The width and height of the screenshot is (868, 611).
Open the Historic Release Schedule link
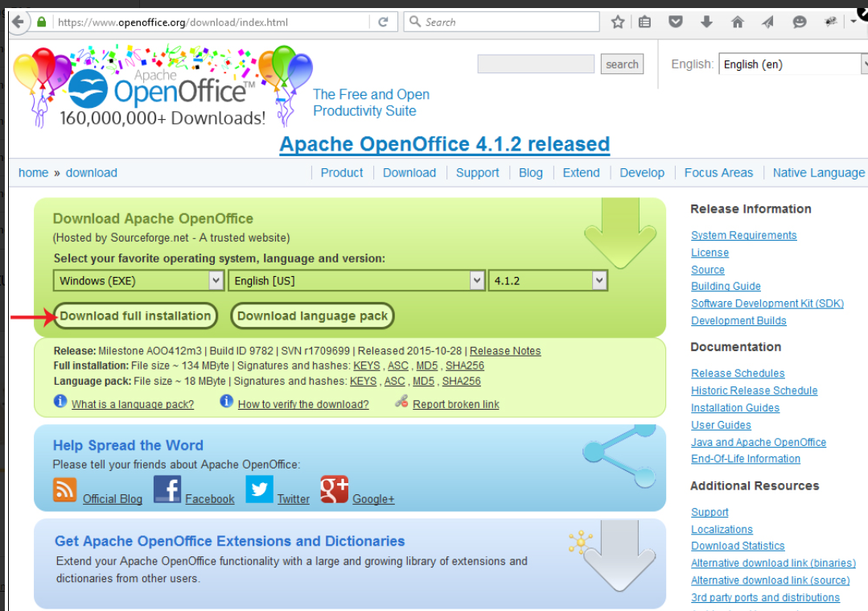click(x=754, y=390)
